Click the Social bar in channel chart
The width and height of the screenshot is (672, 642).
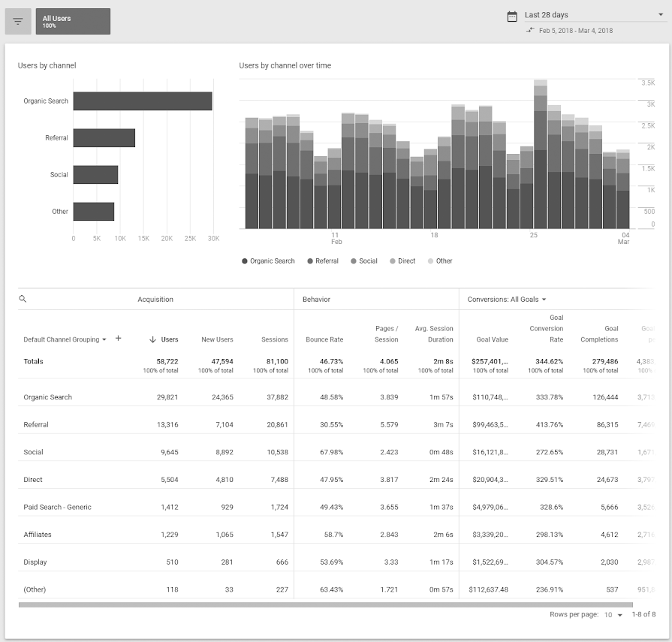click(95, 175)
